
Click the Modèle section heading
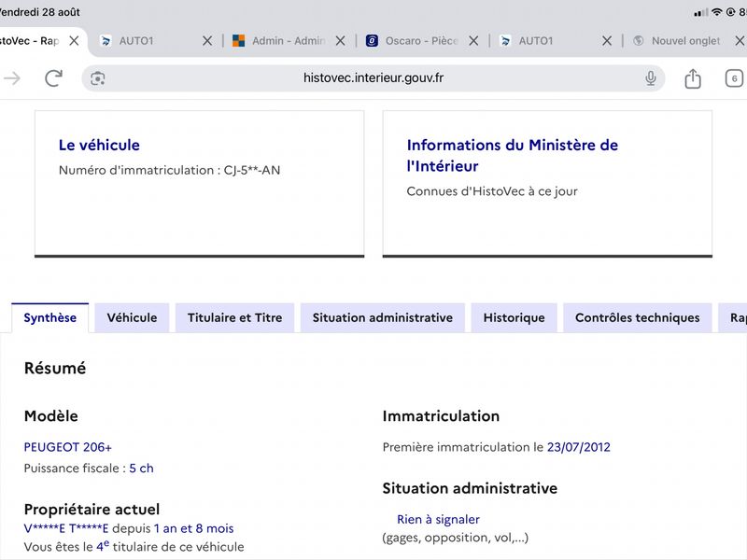(51, 415)
